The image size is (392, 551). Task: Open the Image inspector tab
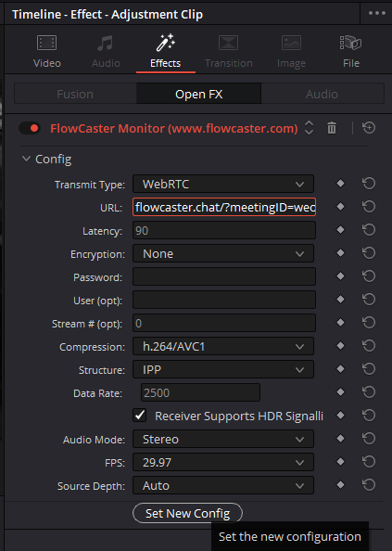point(291,51)
